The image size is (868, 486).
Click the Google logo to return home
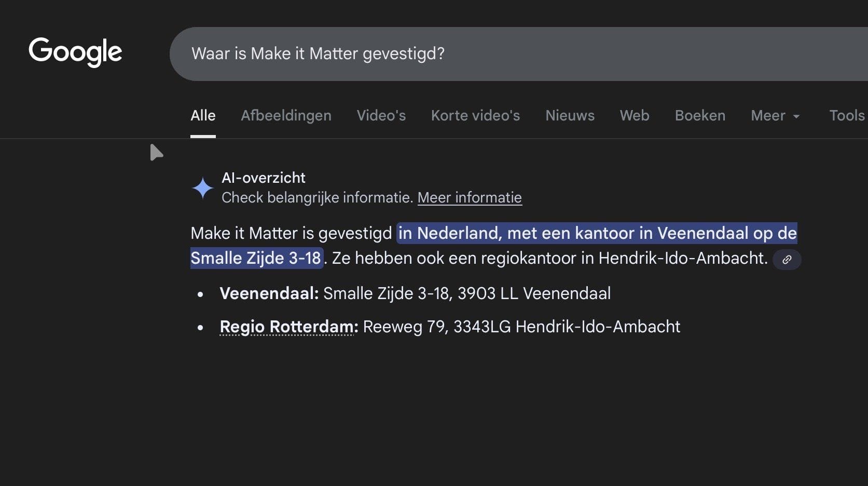point(76,51)
